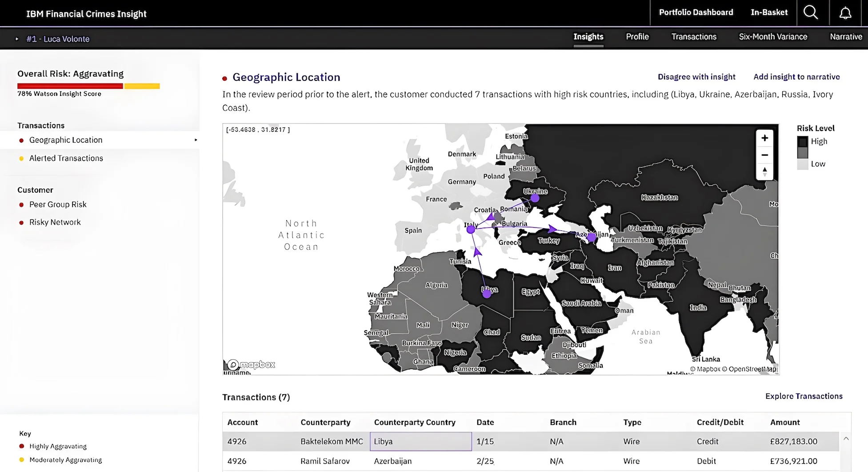Open the search magnifier icon
The height and width of the screenshot is (472, 868).
[x=811, y=12]
